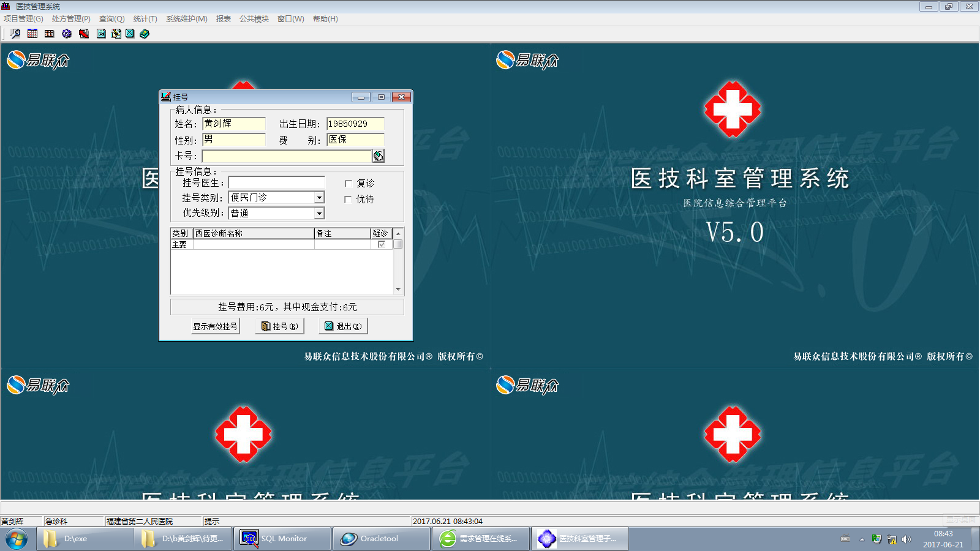Click the 类别 column header

pos(182,233)
